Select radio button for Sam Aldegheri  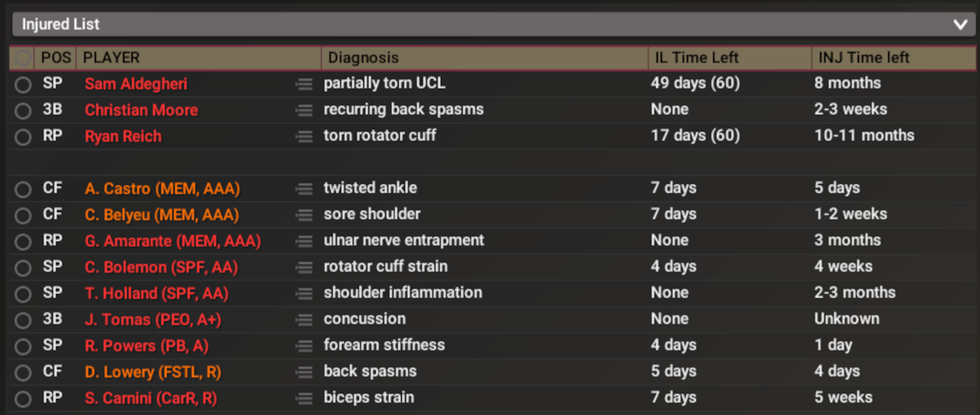tap(23, 84)
